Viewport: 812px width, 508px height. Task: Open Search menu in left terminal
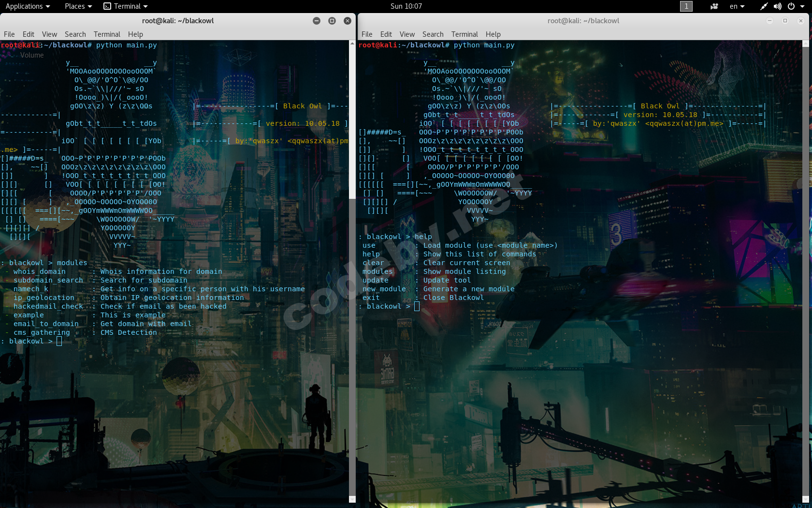click(75, 34)
